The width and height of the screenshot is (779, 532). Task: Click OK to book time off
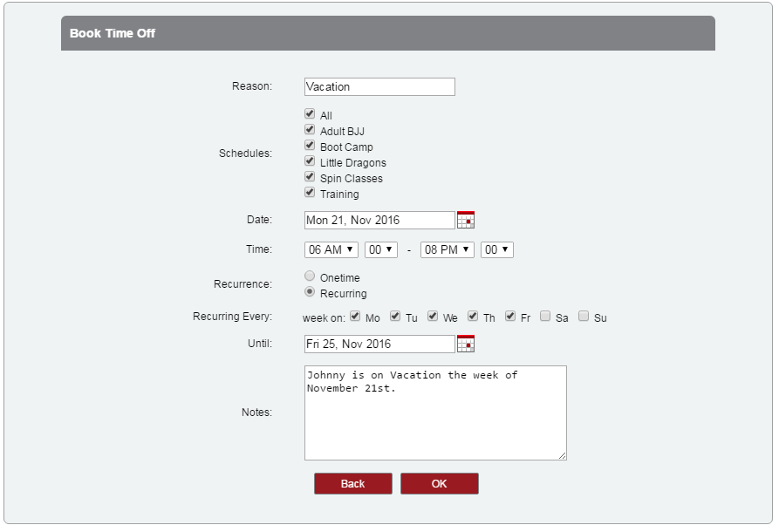(x=440, y=483)
